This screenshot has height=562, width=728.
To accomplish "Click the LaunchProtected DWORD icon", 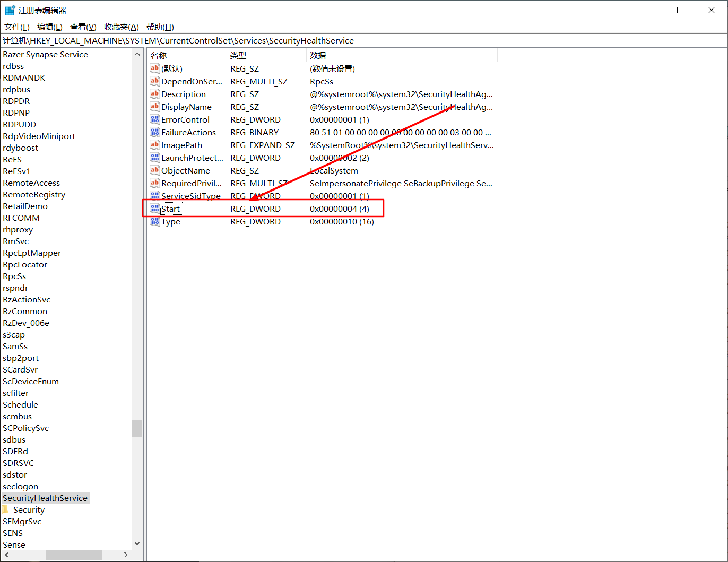I will pyautogui.click(x=155, y=158).
